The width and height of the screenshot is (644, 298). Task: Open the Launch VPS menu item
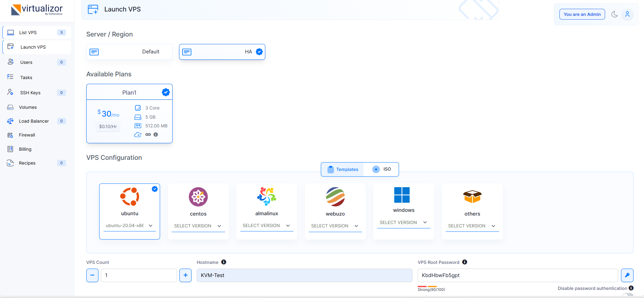point(37,47)
